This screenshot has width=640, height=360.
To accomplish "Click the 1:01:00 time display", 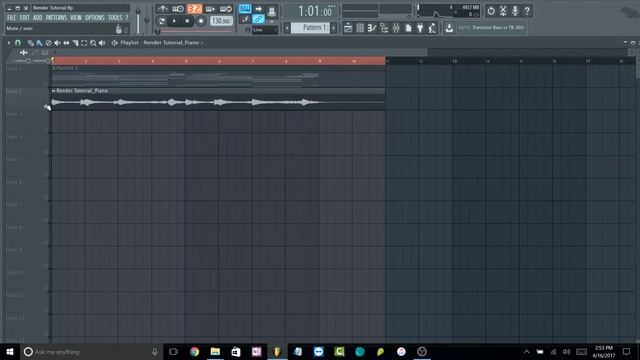I will (x=315, y=11).
